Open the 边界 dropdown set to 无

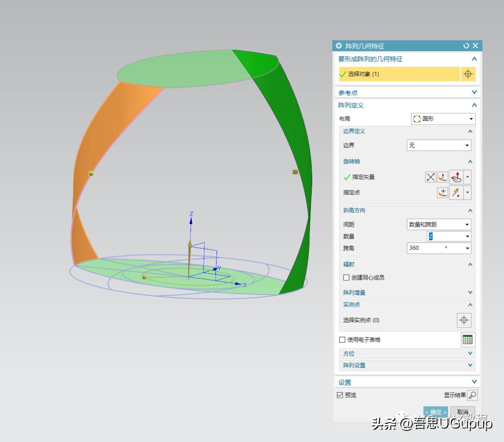pyautogui.click(x=439, y=145)
